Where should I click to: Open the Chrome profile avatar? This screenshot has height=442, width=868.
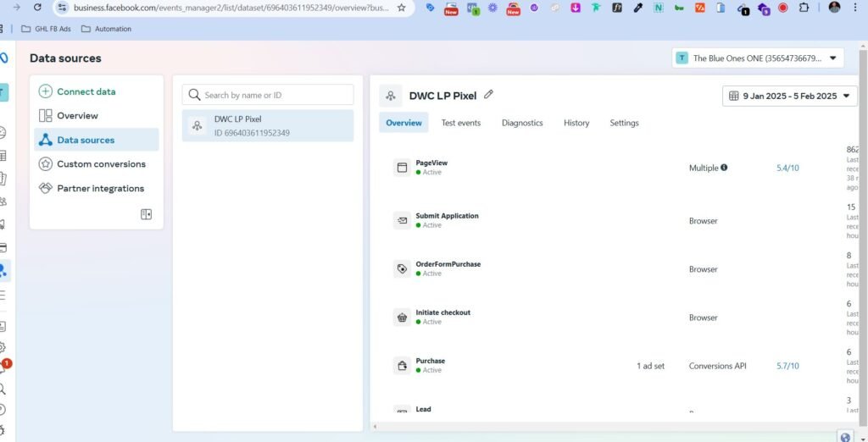[834, 7]
